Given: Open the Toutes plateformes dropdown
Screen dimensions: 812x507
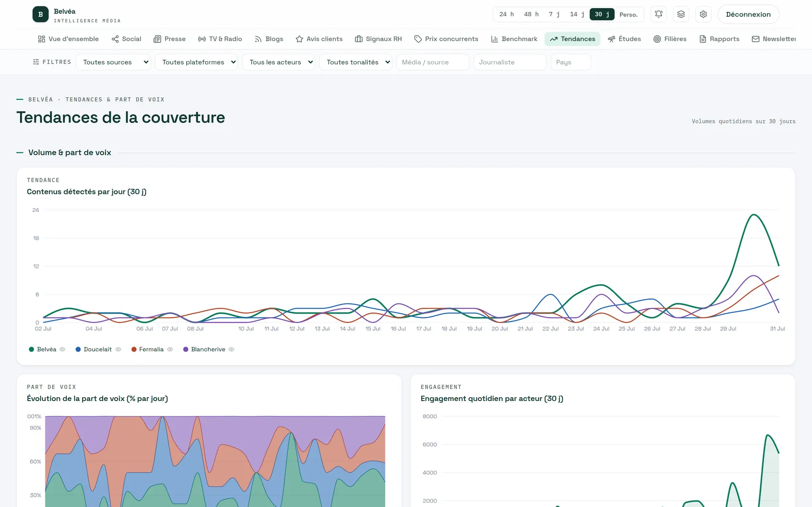Looking at the screenshot, I should (x=196, y=62).
